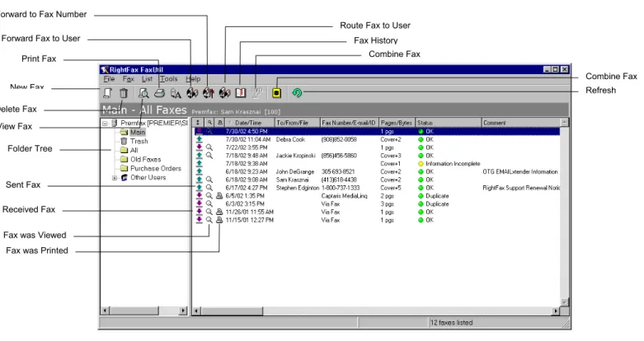Sort by the To/From/File column header
Viewport: 644px width, 341px height.
pyautogui.click(x=298, y=123)
